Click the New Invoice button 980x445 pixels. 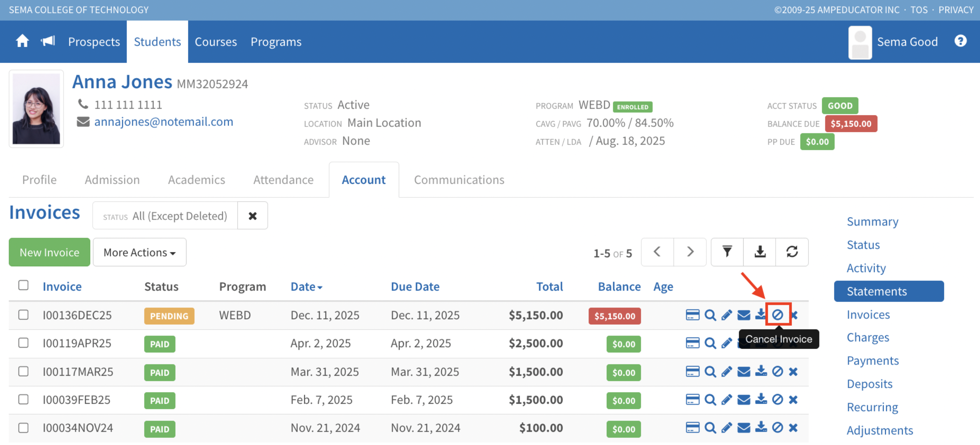click(50, 252)
